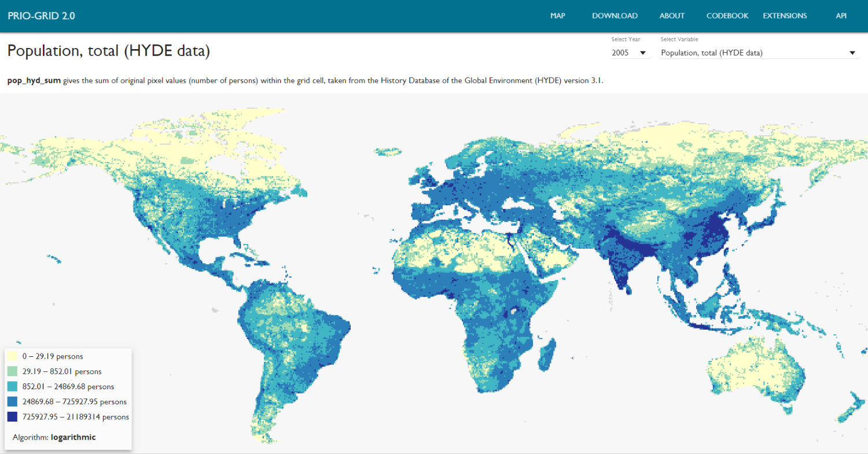
Task: Open the MAP page in navigation
Action: pos(557,16)
